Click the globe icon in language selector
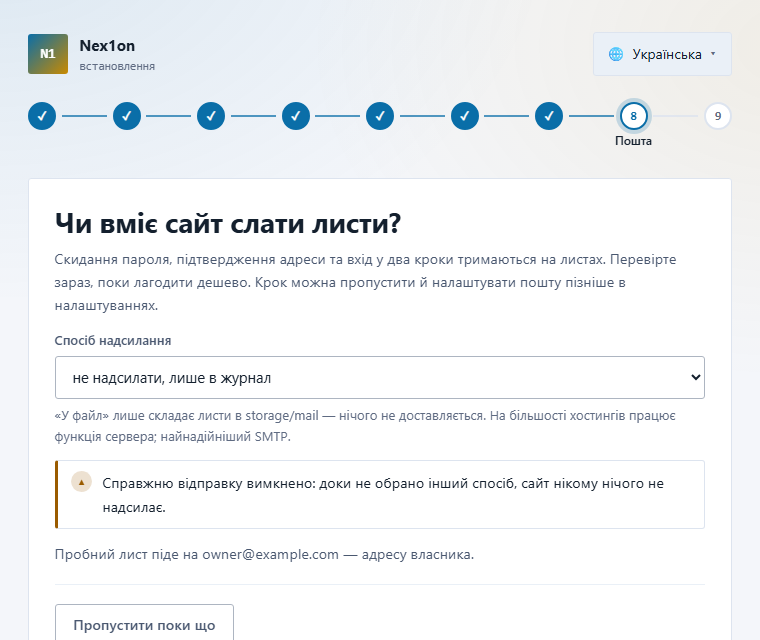Screen dimensions: 760x640 (x=616, y=54)
